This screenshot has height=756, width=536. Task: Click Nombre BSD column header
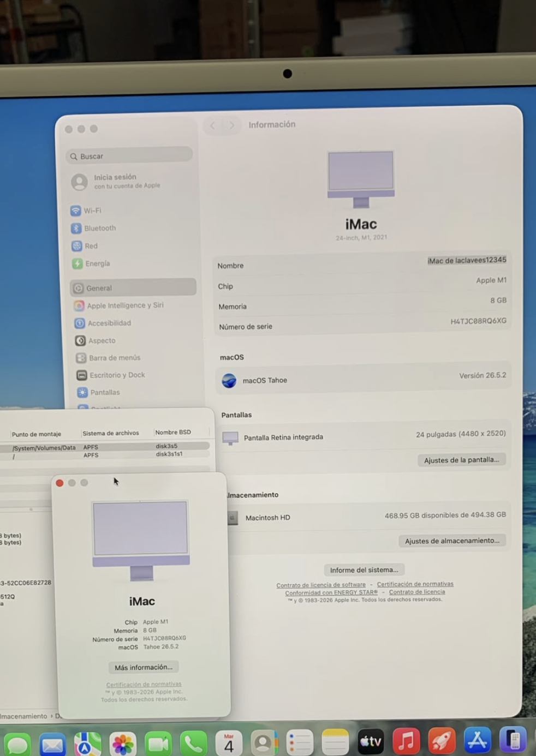[173, 432]
